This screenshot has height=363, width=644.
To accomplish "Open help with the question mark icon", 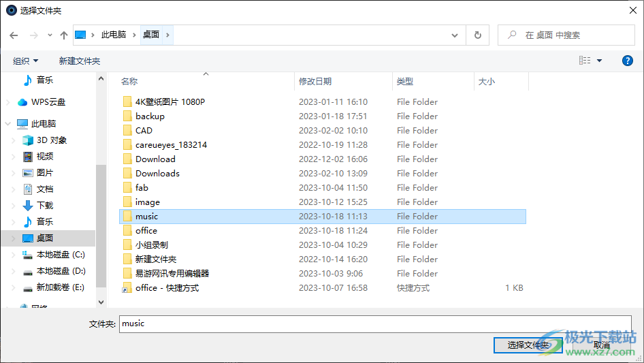I will pyautogui.click(x=627, y=61).
